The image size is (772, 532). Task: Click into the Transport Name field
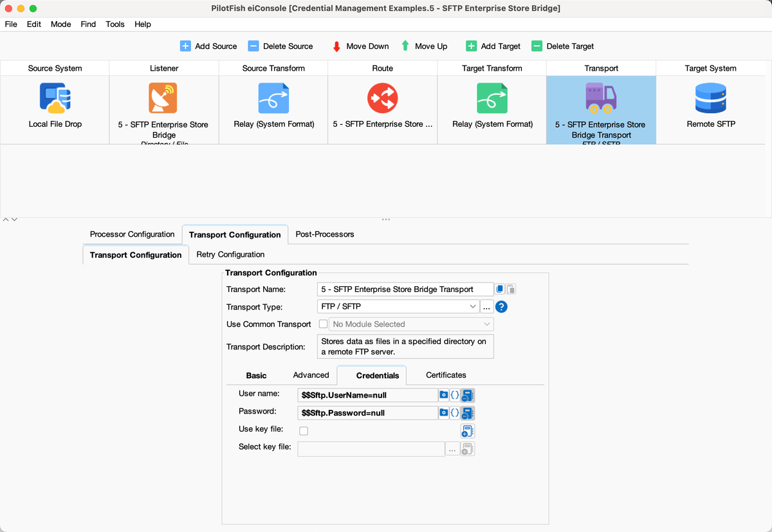[x=405, y=289]
